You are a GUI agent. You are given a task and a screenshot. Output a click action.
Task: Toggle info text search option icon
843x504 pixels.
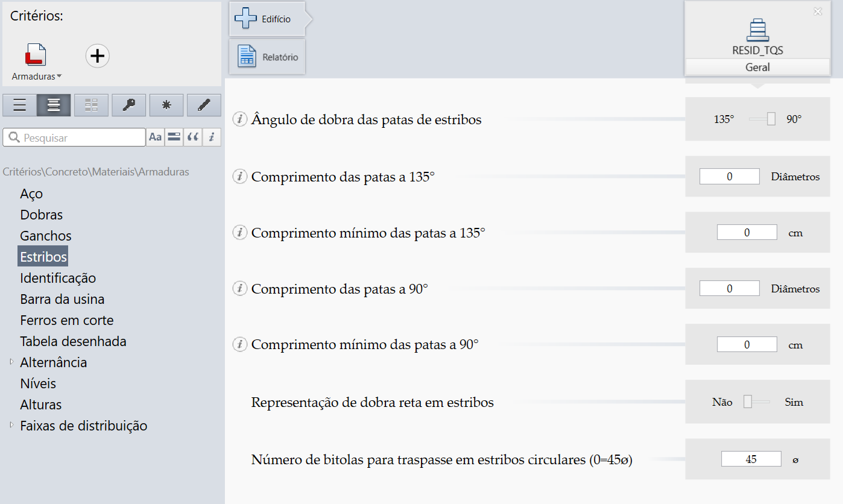pyautogui.click(x=212, y=137)
